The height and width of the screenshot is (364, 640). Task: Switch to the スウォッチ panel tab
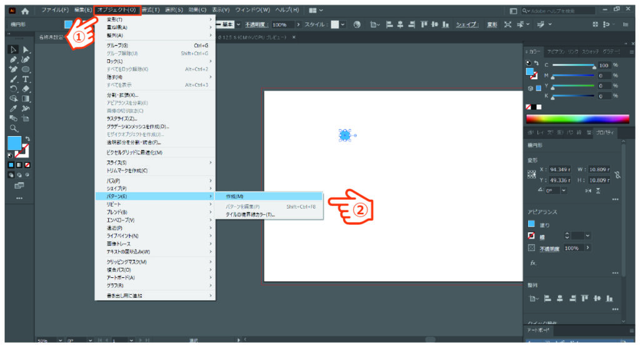tap(590, 52)
